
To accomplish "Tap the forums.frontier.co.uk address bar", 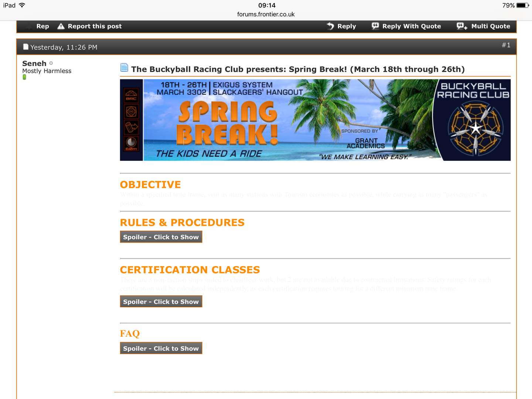I will point(266,14).
